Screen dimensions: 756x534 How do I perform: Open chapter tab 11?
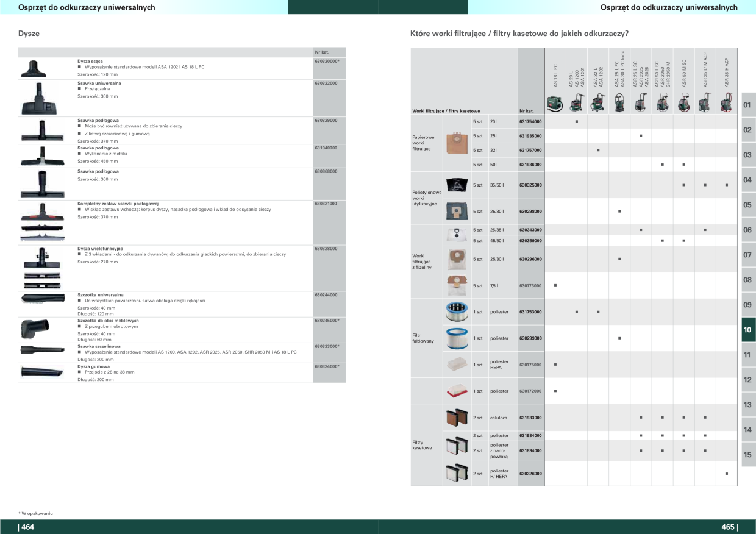pos(748,355)
